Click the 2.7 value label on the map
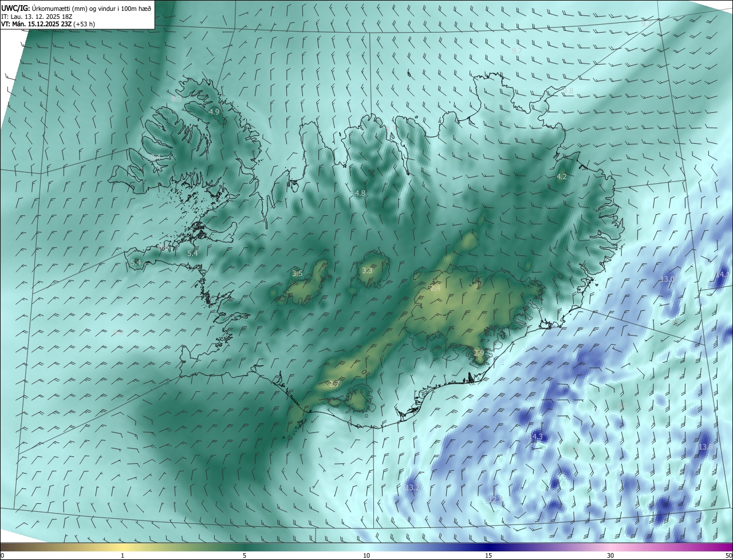This screenshot has width=733, height=560. tap(336, 384)
